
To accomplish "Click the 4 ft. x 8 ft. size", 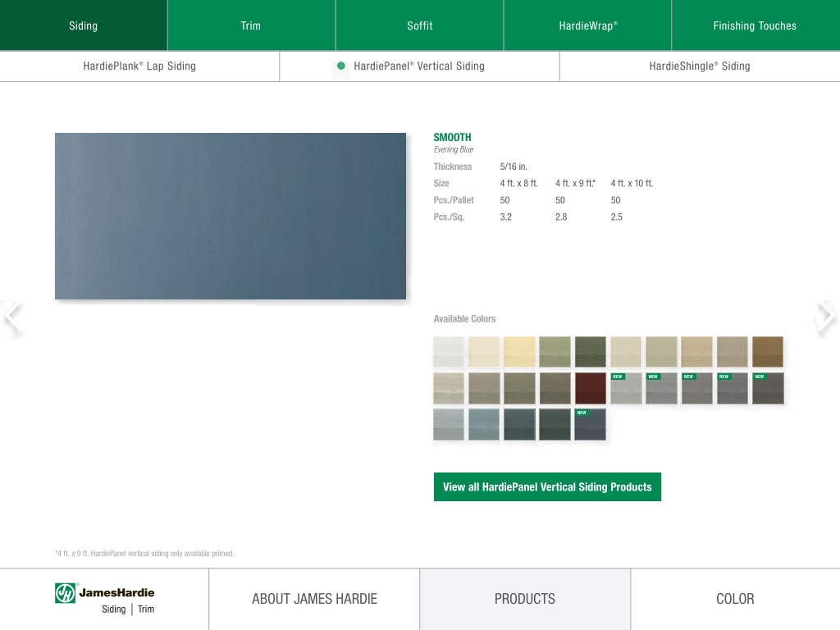I will click(x=519, y=183).
